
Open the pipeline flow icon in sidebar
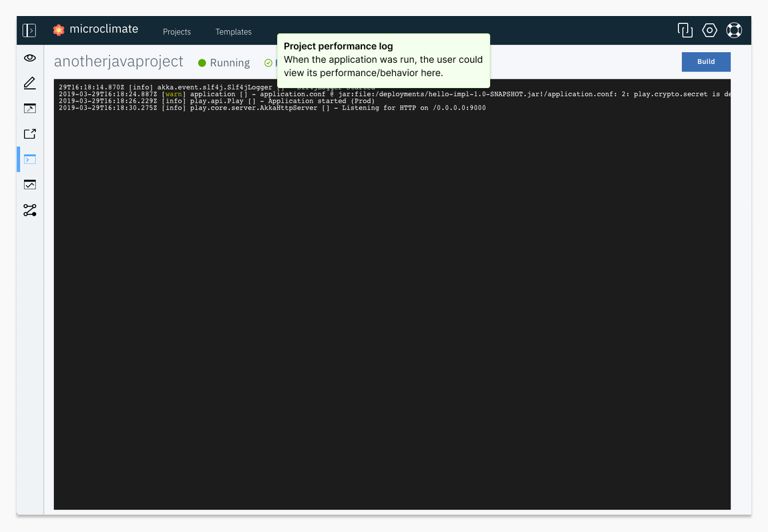click(x=29, y=210)
